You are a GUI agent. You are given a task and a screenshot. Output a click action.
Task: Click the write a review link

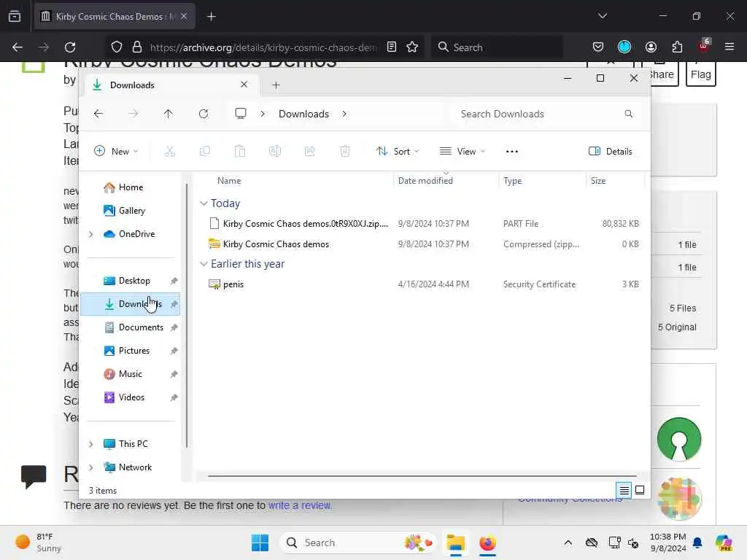pos(300,505)
